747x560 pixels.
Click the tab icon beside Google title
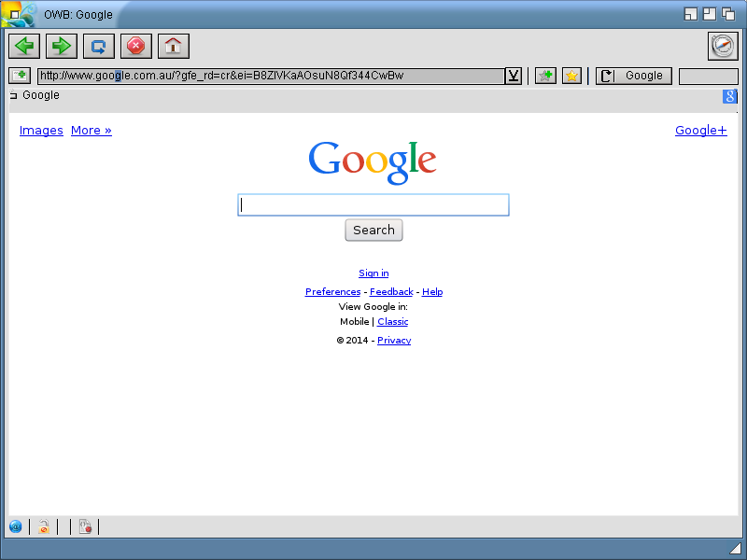13,95
